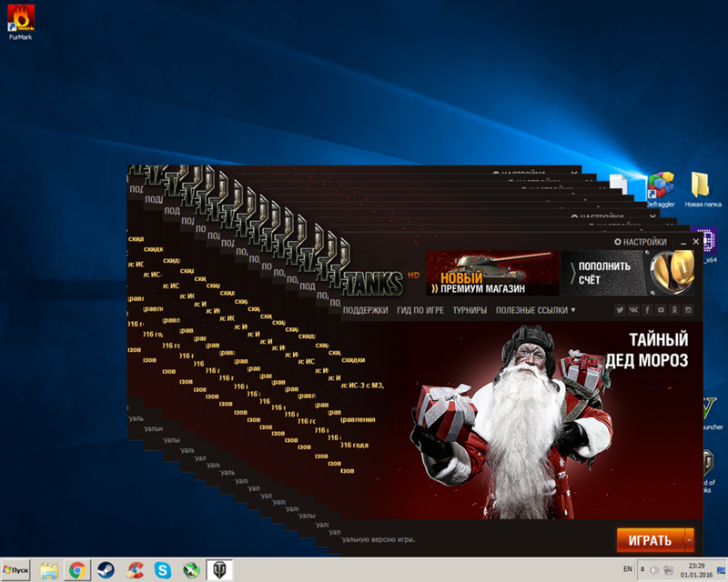This screenshot has height=582, width=728.
Task: Open the Instagram social icon
Action: (689, 310)
